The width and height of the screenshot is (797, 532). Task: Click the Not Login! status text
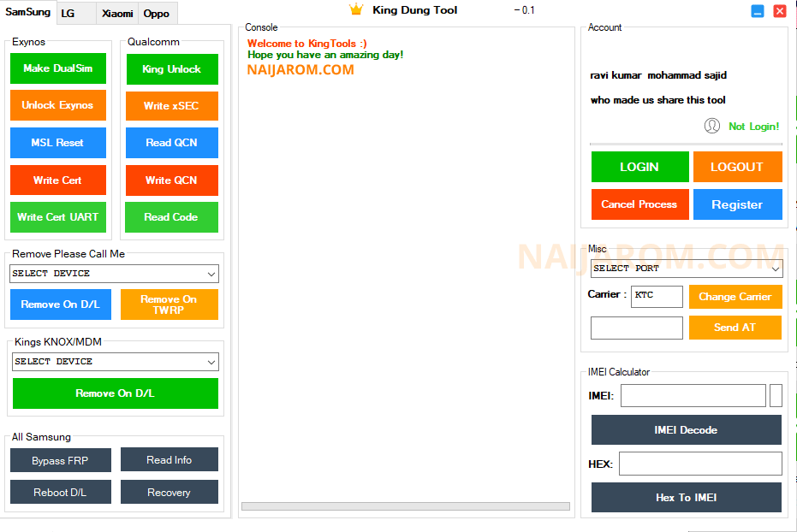pos(754,127)
